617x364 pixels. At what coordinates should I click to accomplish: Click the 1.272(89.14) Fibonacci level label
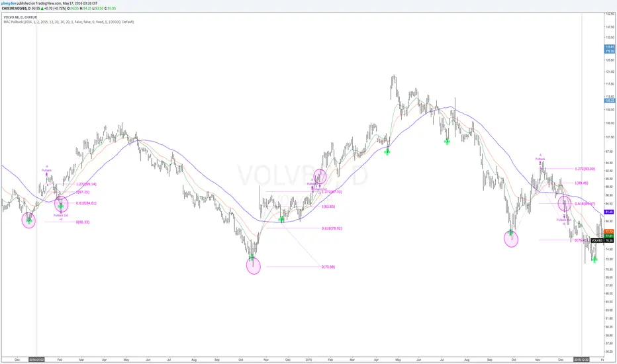coord(86,184)
